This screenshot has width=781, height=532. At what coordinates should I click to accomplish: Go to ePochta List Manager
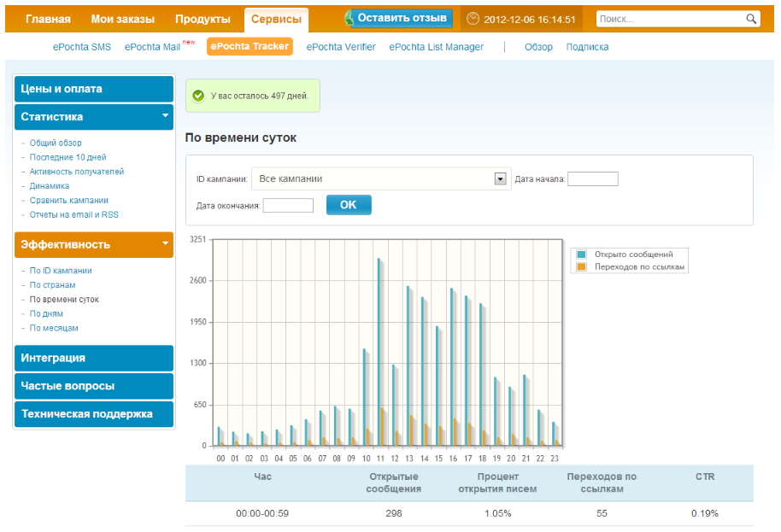coord(437,47)
